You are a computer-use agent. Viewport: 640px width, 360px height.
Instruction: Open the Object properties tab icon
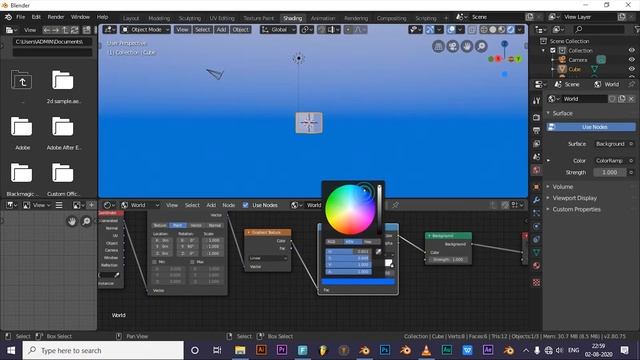536,187
